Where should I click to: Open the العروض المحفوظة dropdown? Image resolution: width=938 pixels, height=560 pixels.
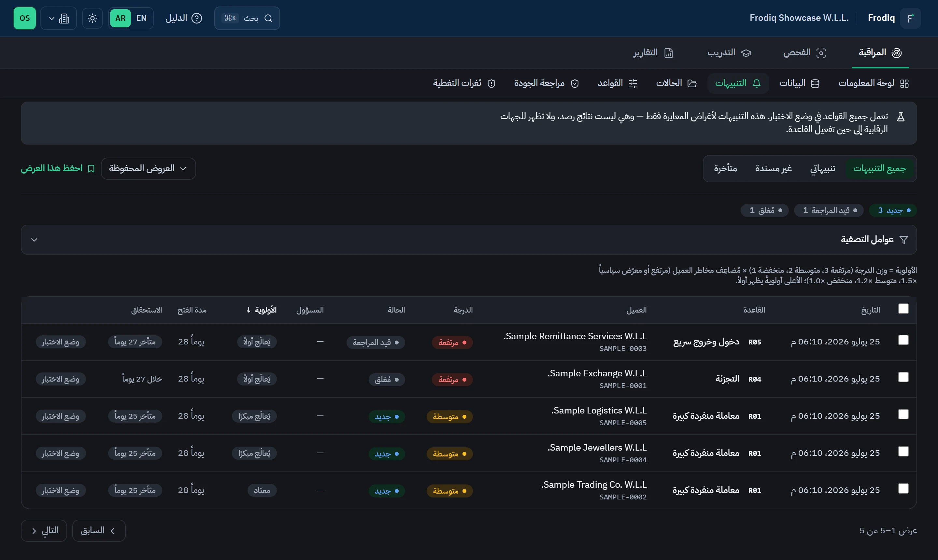click(x=148, y=168)
